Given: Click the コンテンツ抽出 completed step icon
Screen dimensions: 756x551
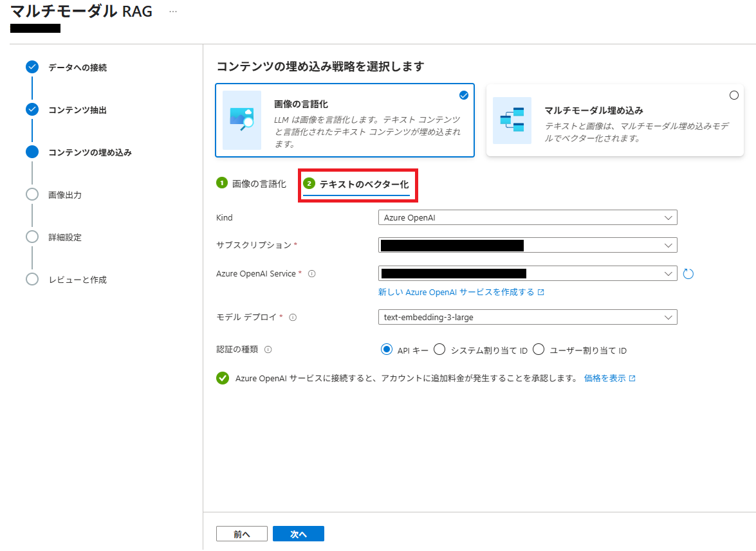Looking at the screenshot, I should (x=32, y=109).
